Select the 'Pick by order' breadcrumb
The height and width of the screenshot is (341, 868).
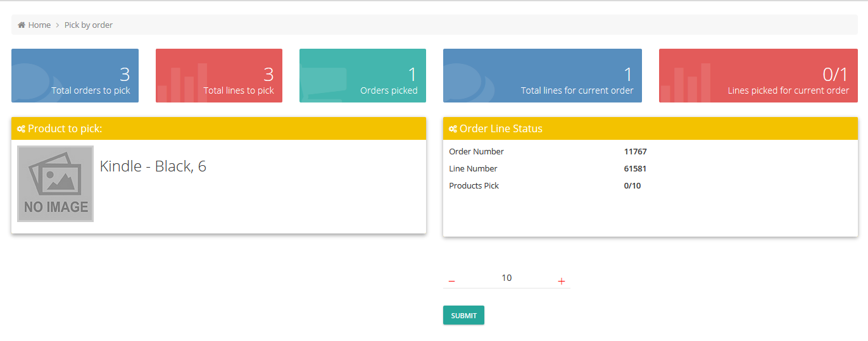click(89, 25)
